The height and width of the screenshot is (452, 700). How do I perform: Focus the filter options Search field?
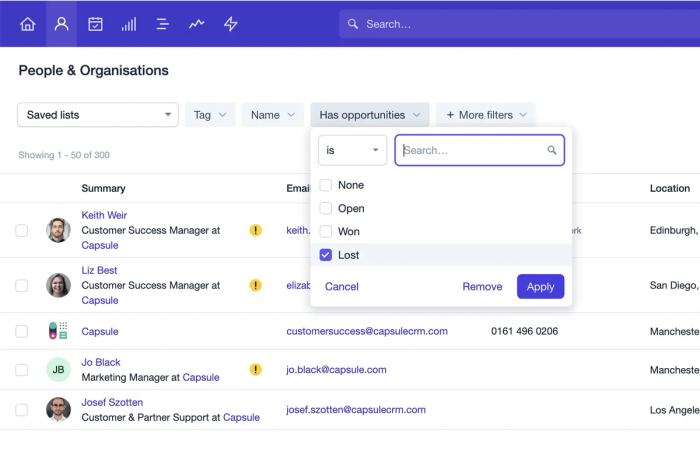pos(479,150)
